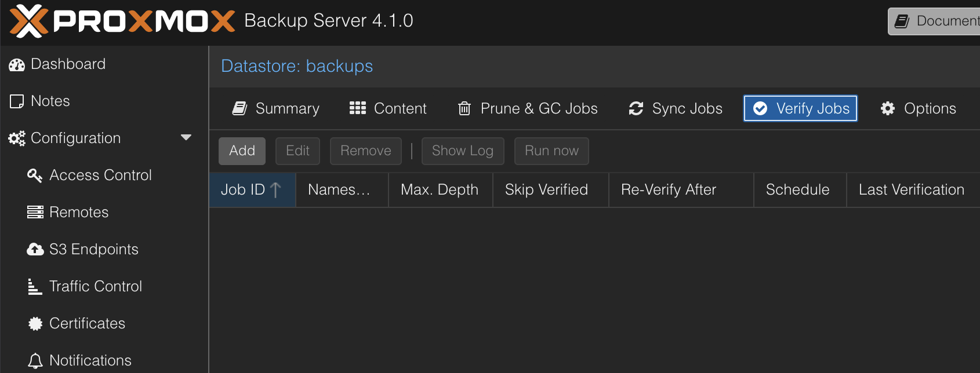The height and width of the screenshot is (373, 980).
Task: Sort by the Schedule column
Action: (800, 190)
